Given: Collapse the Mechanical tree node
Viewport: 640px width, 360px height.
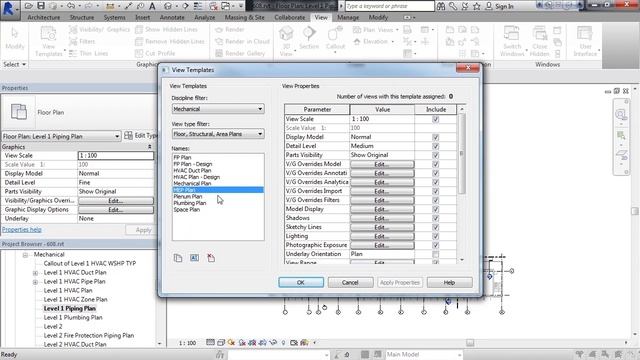Looking at the screenshot, I should pos(25,255).
